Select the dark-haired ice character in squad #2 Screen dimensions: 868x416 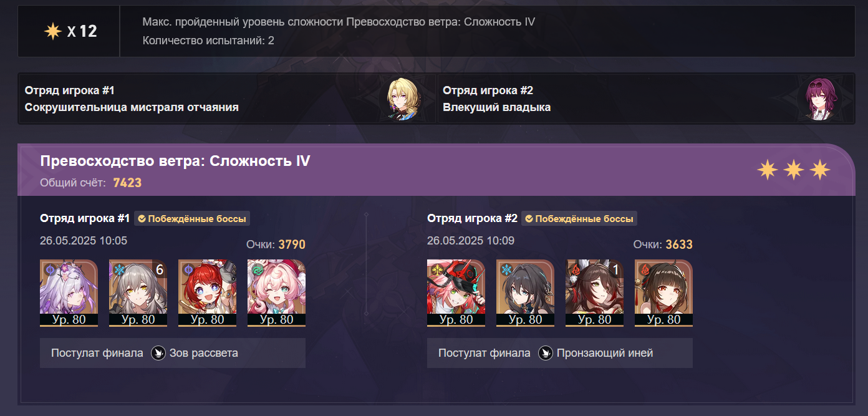pos(525,293)
